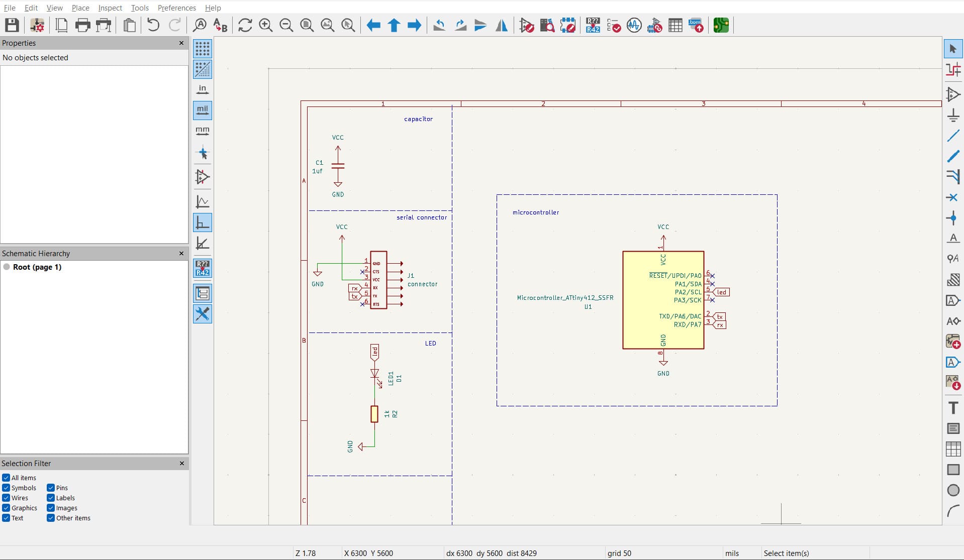Viewport: 964px width, 560px height.
Task: Annotate the schematic symbols
Action: [x=593, y=25]
